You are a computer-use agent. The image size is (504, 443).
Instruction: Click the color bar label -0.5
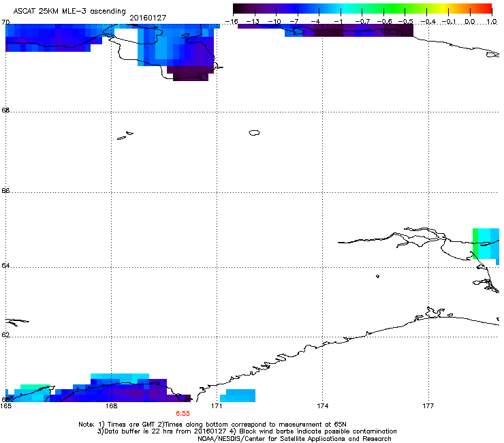click(405, 22)
